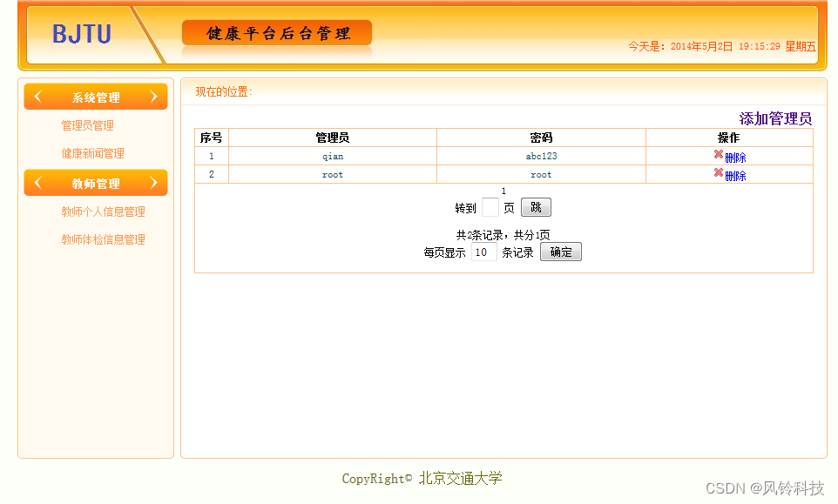Click the red X icon in qian row
838x504 pixels.
tap(719, 154)
